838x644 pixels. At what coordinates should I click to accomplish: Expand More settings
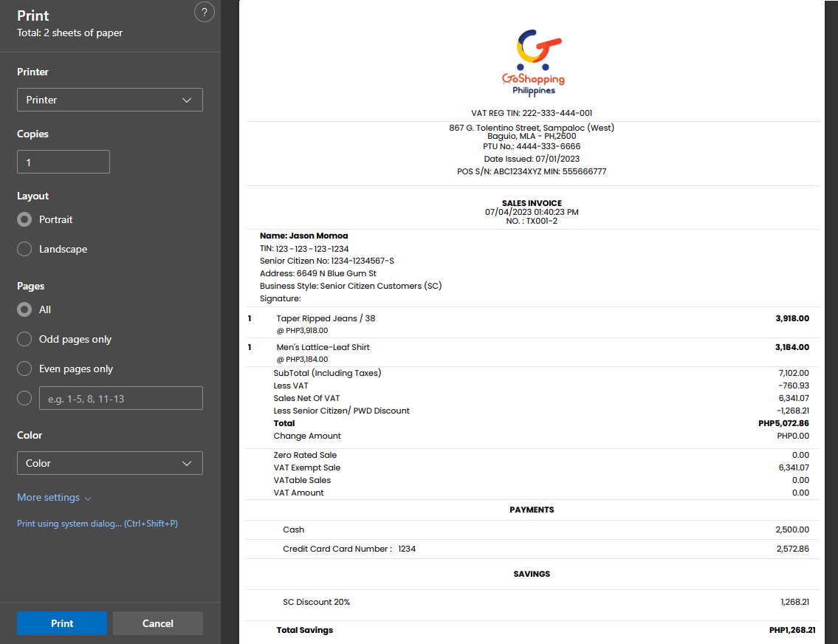click(x=49, y=497)
